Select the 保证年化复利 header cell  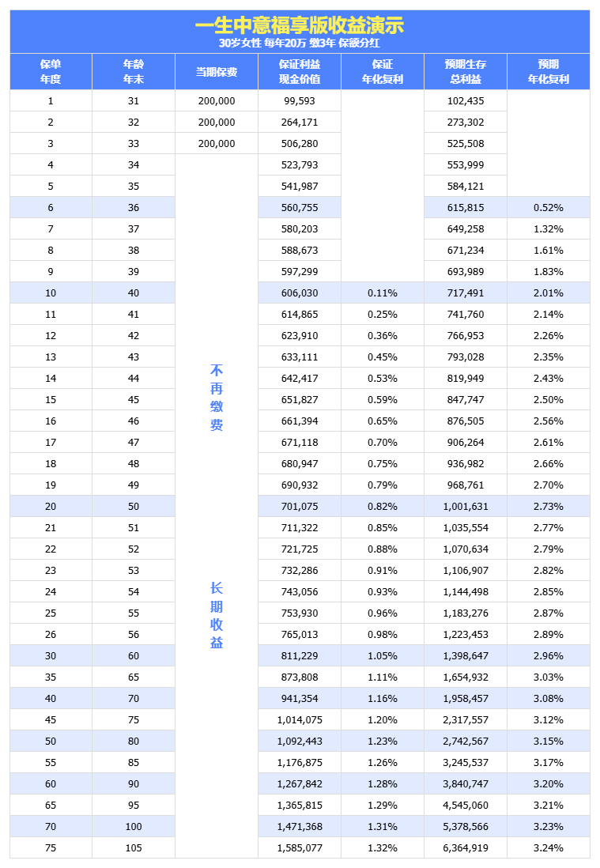383,71
